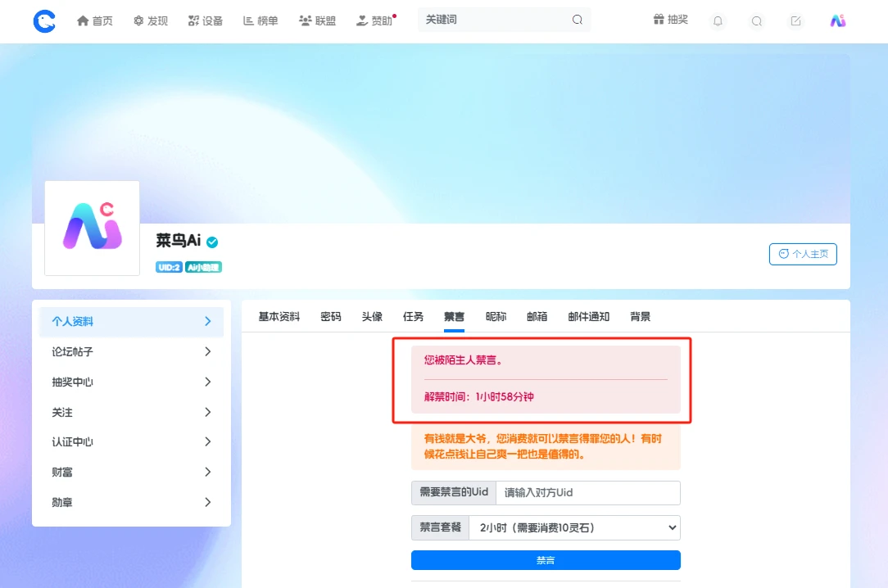The height and width of the screenshot is (588, 888).
Task: Open the 禁言套餐 dropdown
Action: click(573, 528)
